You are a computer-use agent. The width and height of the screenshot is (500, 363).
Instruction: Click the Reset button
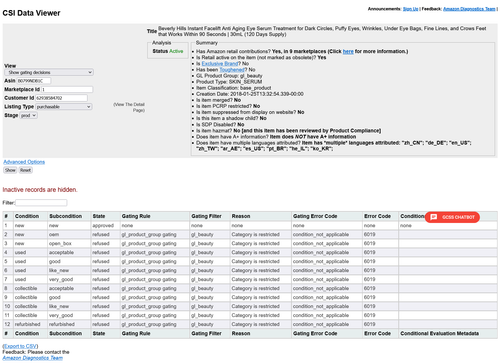click(25, 170)
